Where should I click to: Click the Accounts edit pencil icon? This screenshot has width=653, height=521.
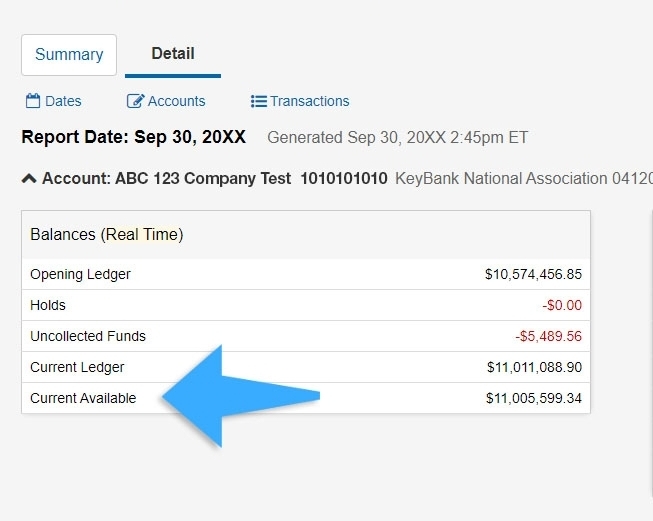(x=135, y=101)
